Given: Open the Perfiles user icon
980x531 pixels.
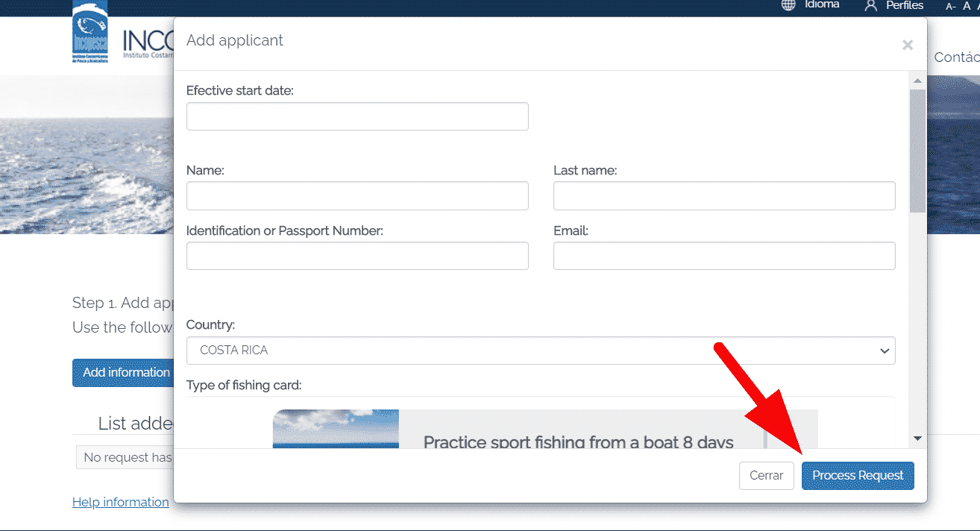Looking at the screenshot, I should (870, 5).
